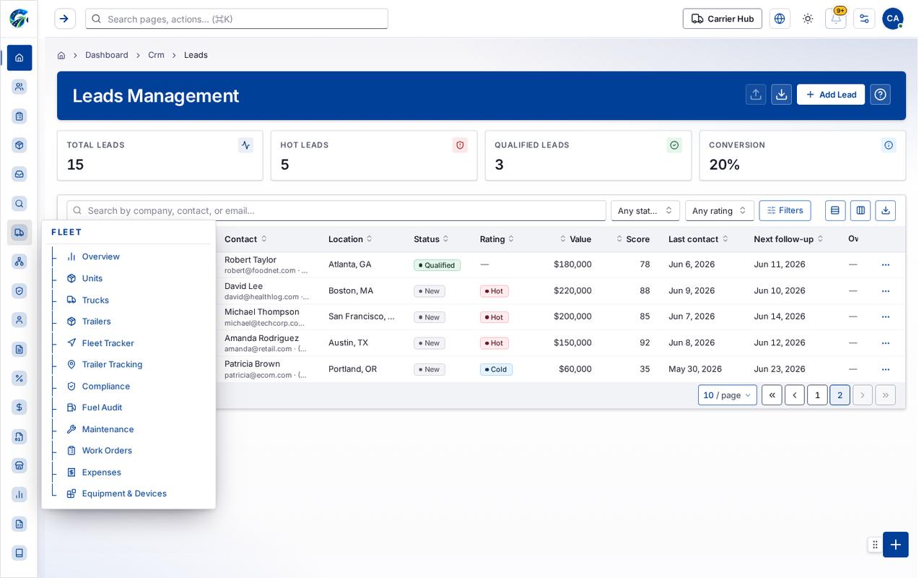Click the Total Leads activity icon
Screen dimensions: 924x578
tap(245, 145)
